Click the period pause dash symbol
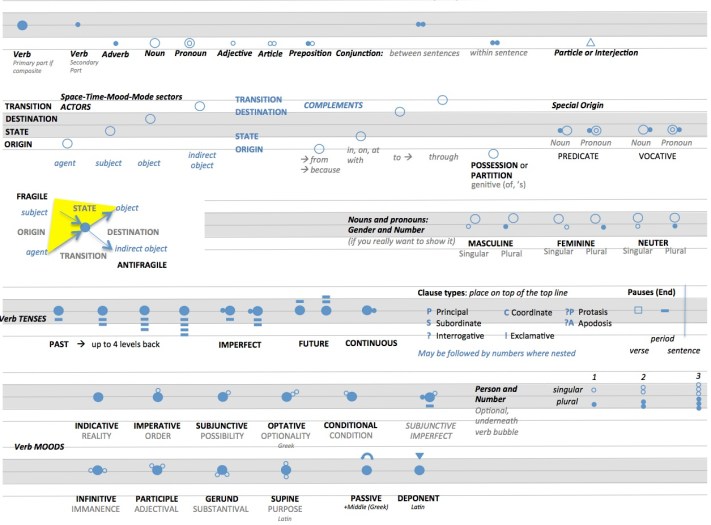 (x=664, y=311)
